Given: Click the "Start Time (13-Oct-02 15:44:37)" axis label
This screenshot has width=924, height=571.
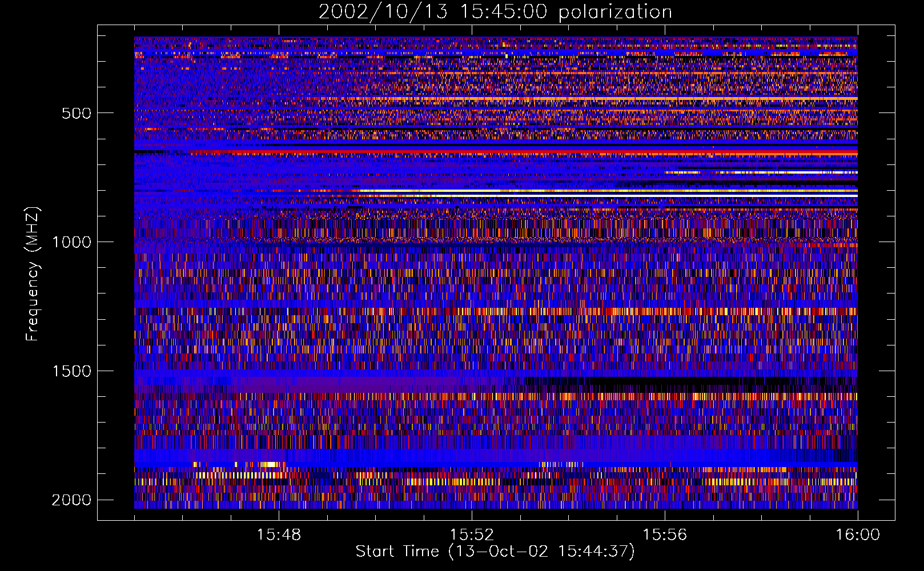Looking at the screenshot, I should click(495, 552).
